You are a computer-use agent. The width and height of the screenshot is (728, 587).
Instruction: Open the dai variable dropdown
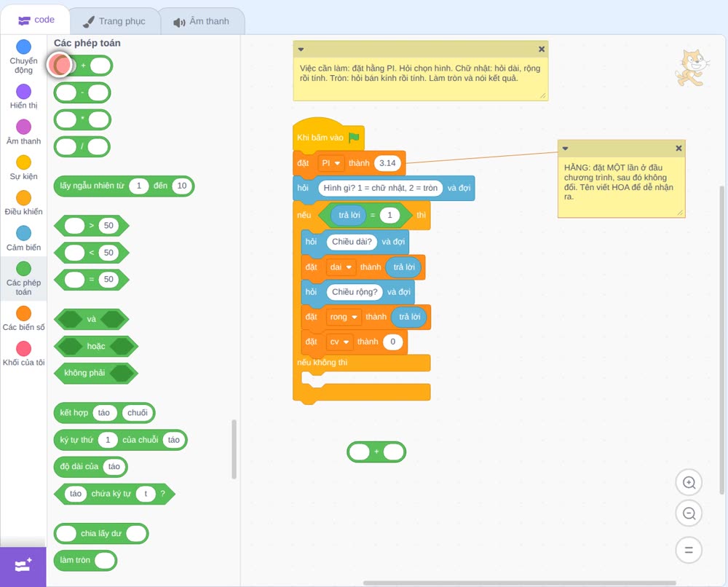pos(341,267)
